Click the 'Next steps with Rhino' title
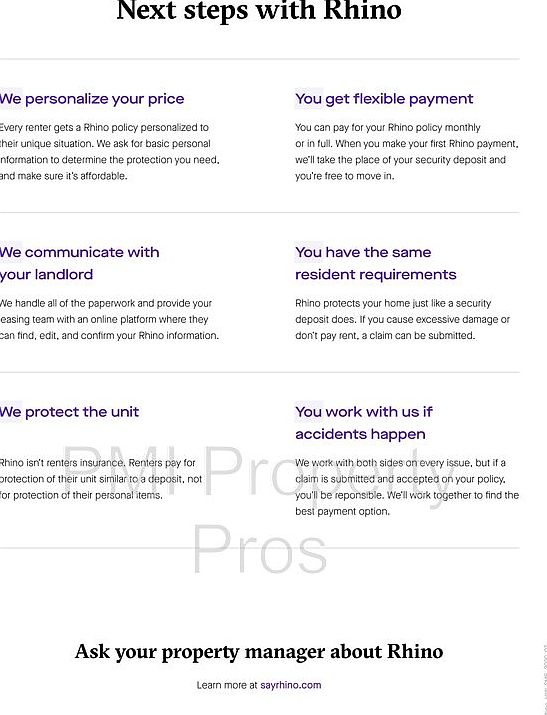The image size is (547, 715). coord(259,11)
